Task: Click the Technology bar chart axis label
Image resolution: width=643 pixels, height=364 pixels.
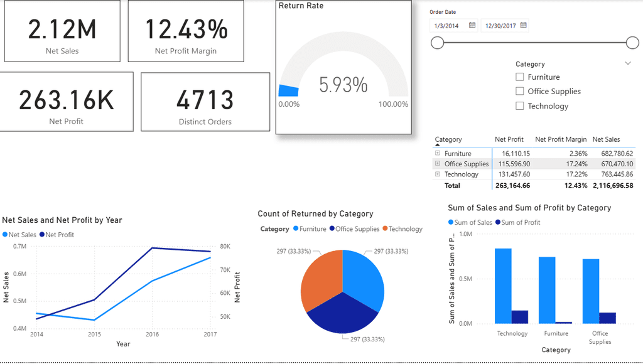Action: point(512,333)
